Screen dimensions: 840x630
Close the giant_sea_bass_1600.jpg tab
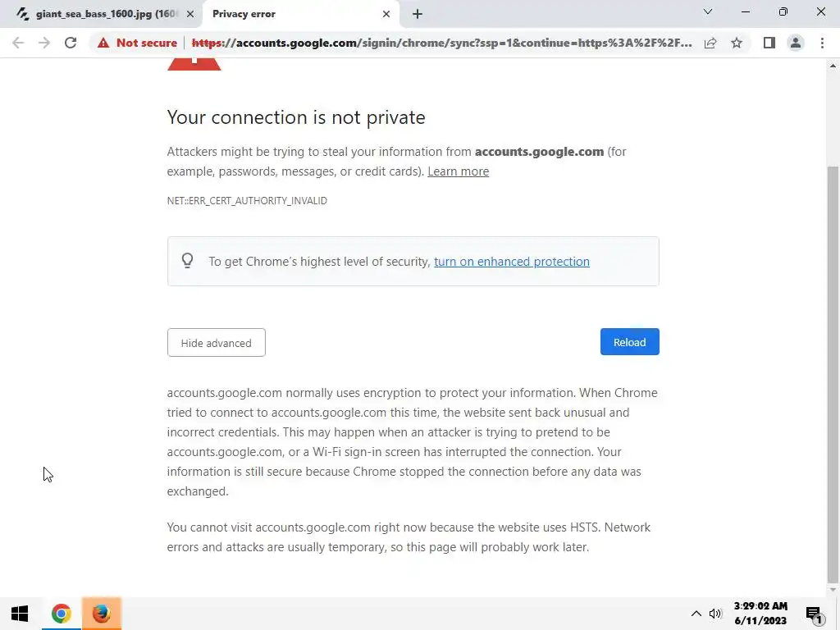190,14
